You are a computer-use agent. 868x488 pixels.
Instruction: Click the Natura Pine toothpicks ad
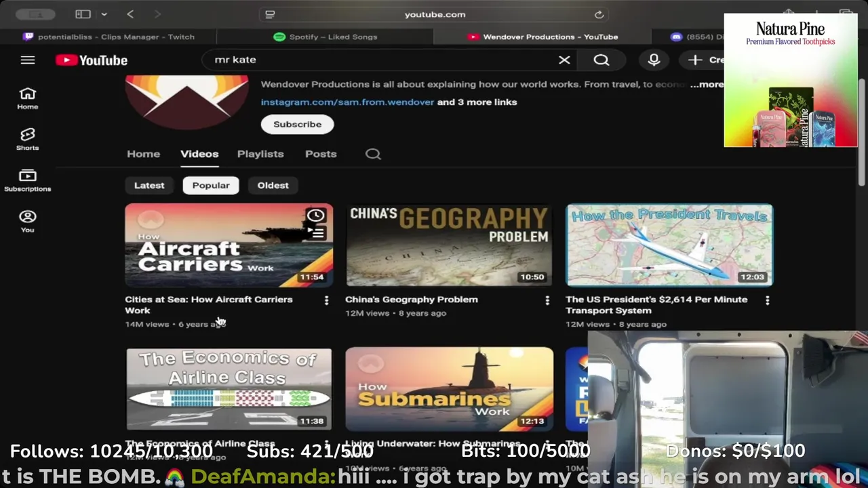click(791, 81)
